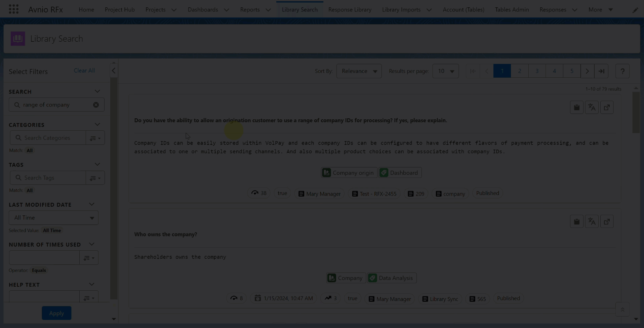Open Account (Tables) tab
The image size is (644, 328).
[464, 9]
